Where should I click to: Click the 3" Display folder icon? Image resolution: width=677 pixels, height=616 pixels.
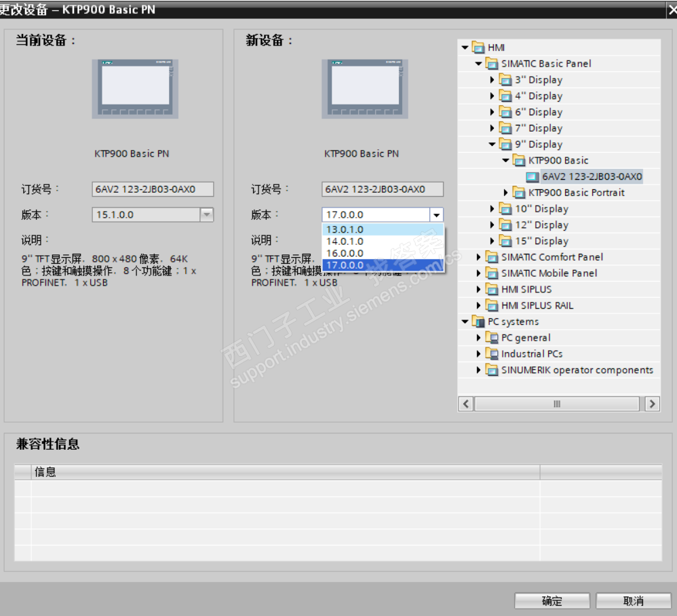click(x=505, y=80)
